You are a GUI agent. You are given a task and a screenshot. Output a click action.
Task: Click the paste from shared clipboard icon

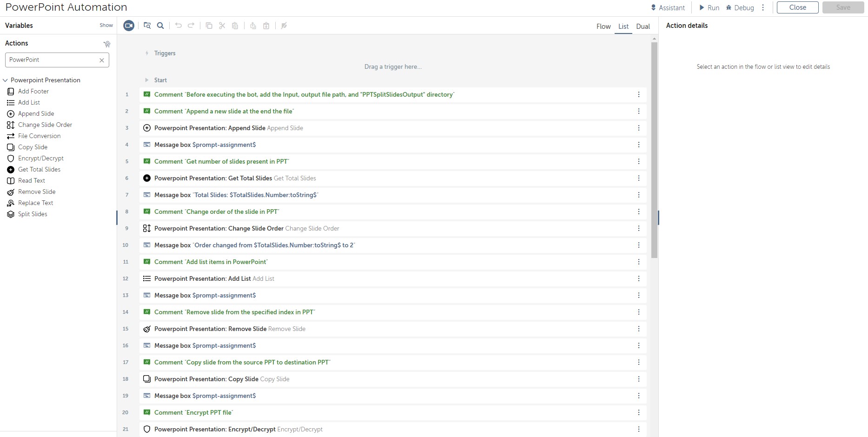(x=266, y=26)
